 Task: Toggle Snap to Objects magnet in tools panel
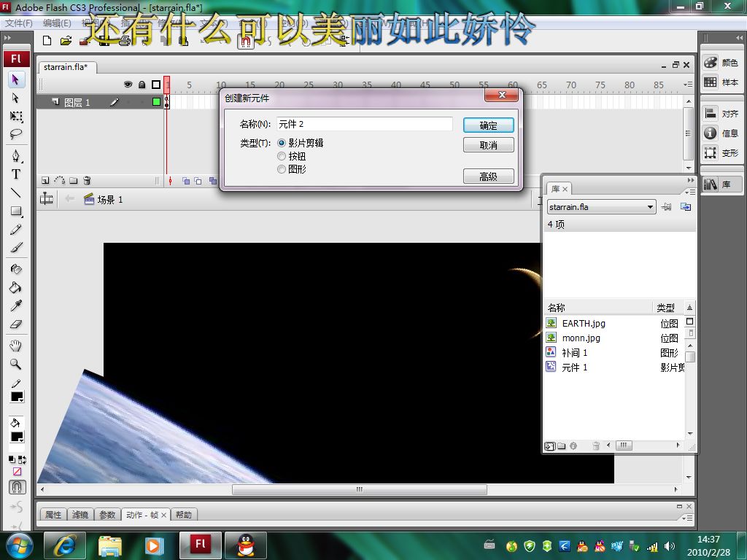pyautogui.click(x=17, y=487)
